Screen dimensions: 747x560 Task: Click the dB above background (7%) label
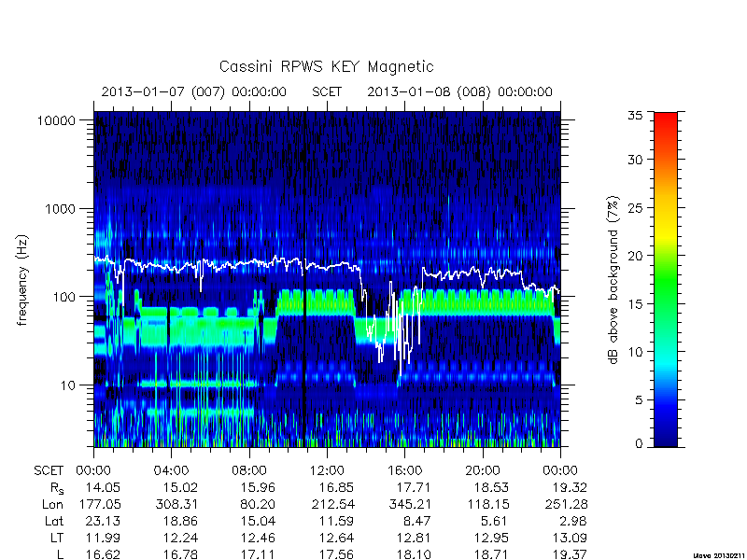613,280
